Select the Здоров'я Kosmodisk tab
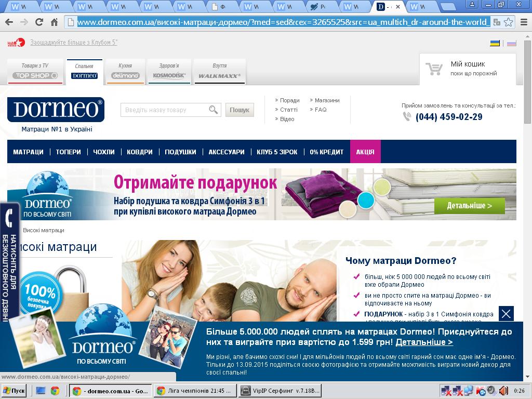The image size is (532, 399). [169, 71]
